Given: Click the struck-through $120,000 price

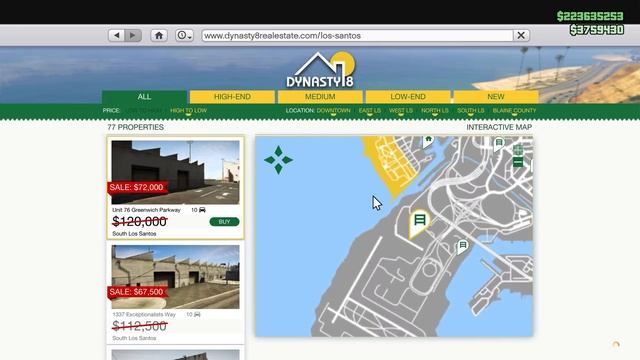Looking at the screenshot, I should click(x=140, y=222).
